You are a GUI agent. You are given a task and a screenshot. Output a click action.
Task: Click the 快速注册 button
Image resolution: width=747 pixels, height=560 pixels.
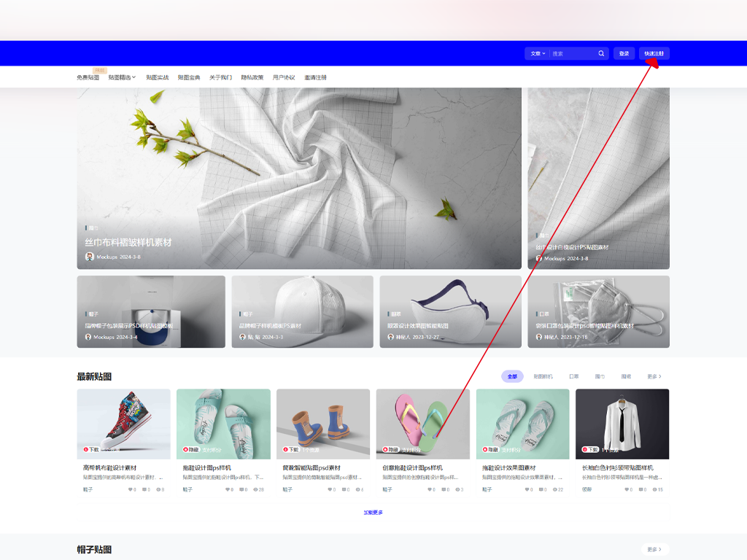(654, 53)
